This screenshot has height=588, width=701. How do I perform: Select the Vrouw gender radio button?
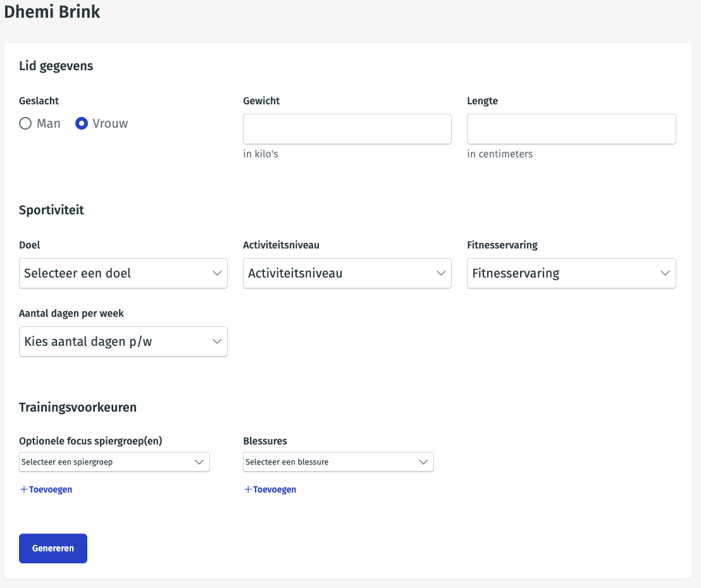coord(82,124)
